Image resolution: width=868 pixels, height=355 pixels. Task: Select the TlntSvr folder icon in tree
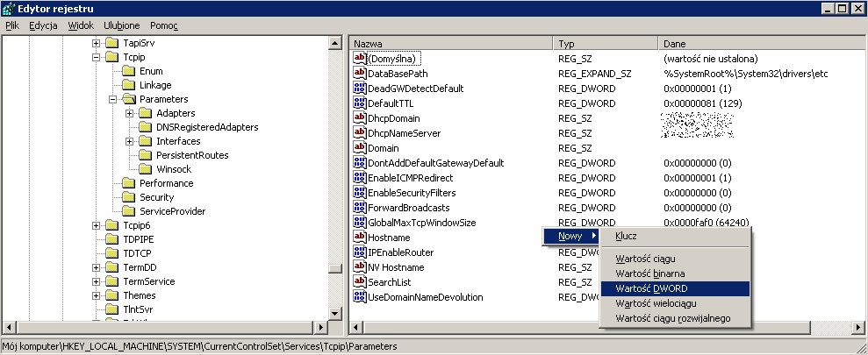click(x=111, y=309)
